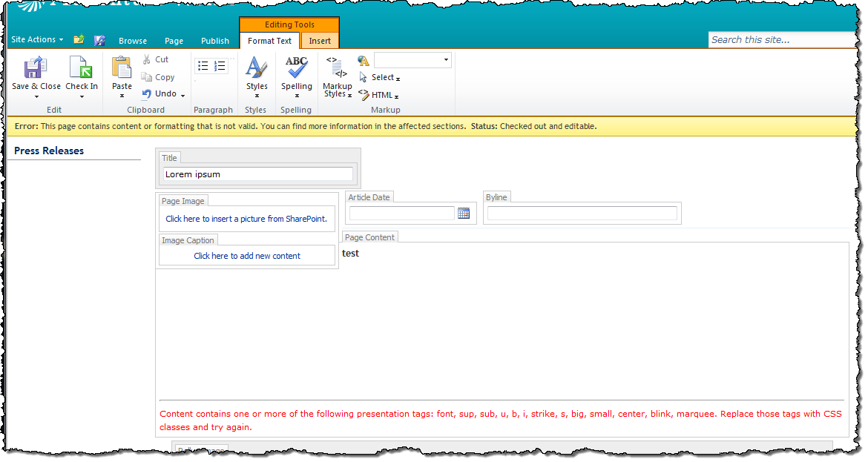This screenshot has width=868, height=462.
Task: Insert a bulleted list
Action: pyautogui.click(x=203, y=66)
